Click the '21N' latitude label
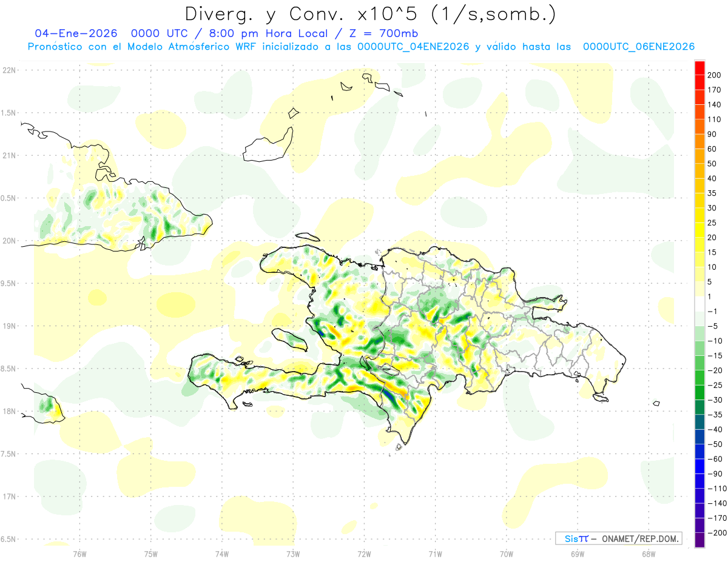The image size is (728, 562). tap(9, 155)
